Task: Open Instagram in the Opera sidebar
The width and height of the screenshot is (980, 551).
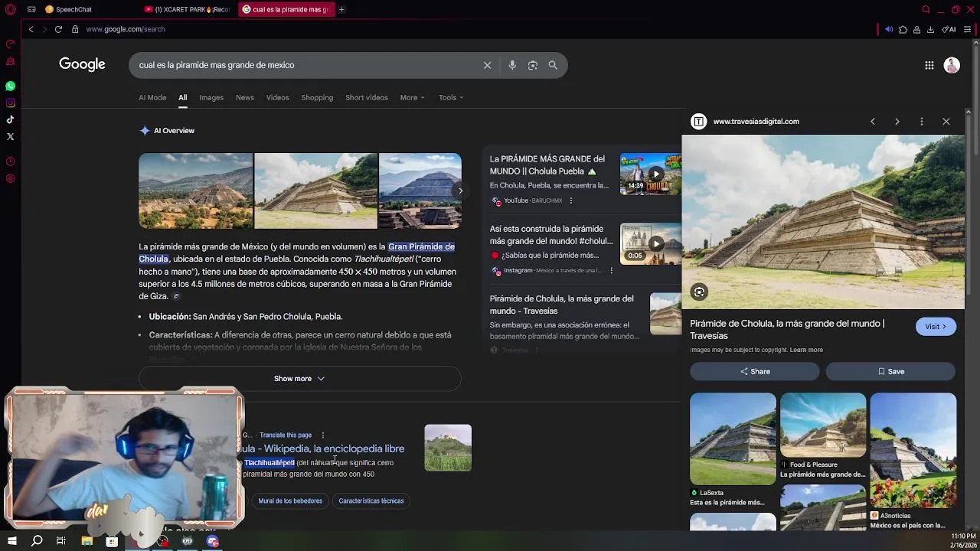Action: 10,103
